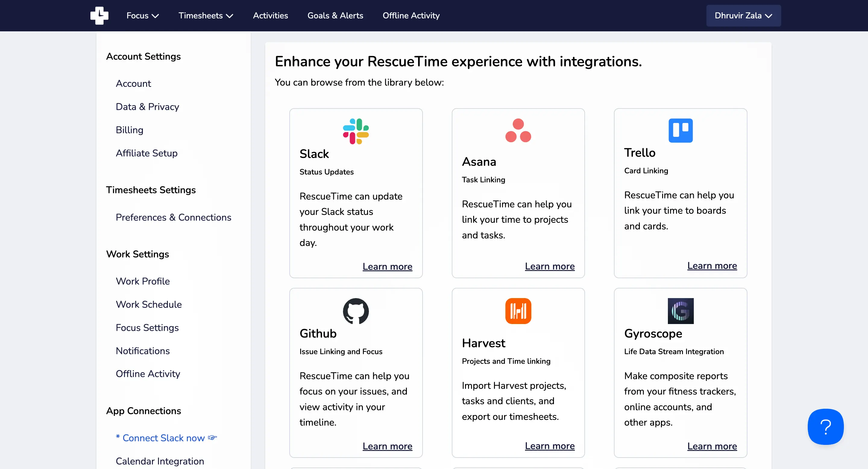This screenshot has height=469, width=868.
Task: Expand the Focus dropdown menu
Action: [x=142, y=15]
